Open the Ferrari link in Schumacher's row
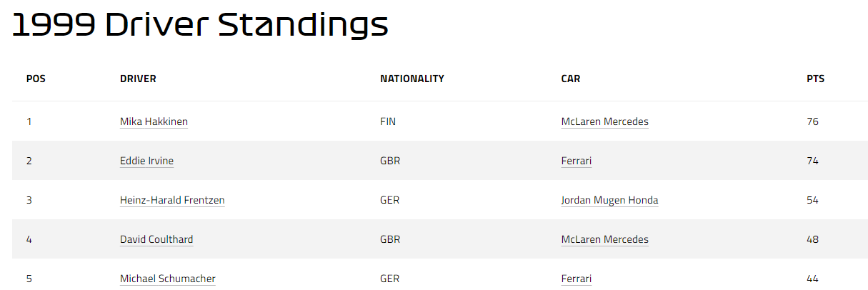Viewport: 868px width, 290px height. coord(577,279)
